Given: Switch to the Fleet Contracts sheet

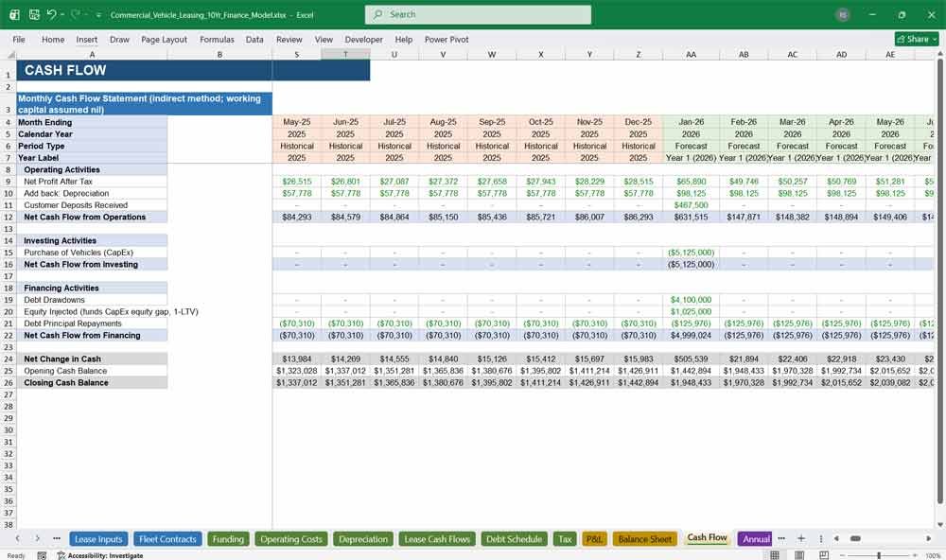Looking at the screenshot, I should tap(167, 539).
